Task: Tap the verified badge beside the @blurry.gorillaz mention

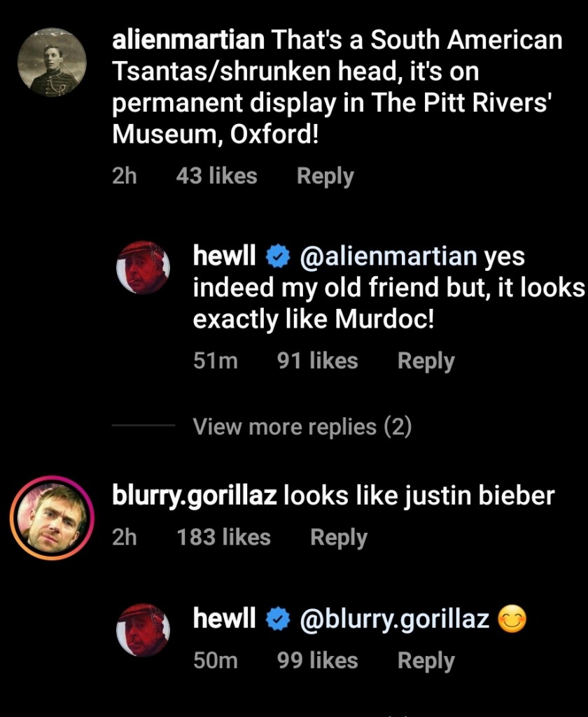Action: 278,619
